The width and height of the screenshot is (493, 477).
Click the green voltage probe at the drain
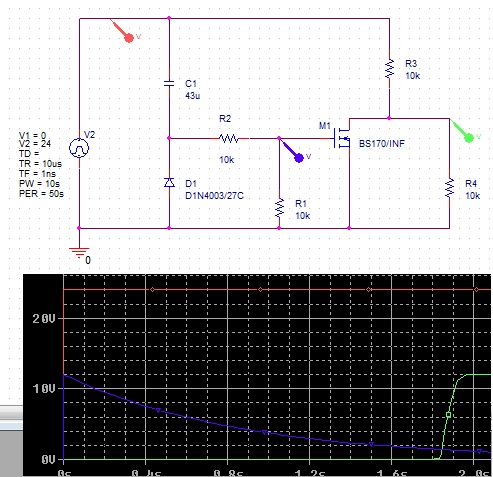tap(469, 137)
